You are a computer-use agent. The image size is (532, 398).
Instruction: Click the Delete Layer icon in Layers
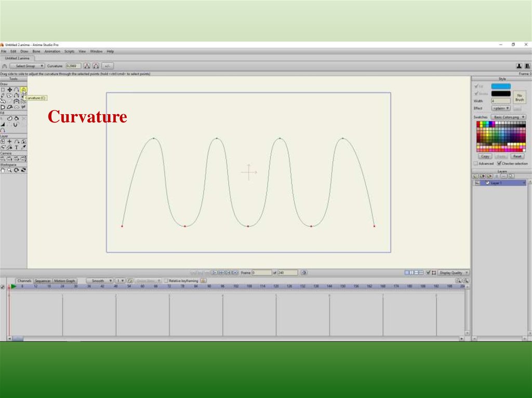[x=497, y=176]
